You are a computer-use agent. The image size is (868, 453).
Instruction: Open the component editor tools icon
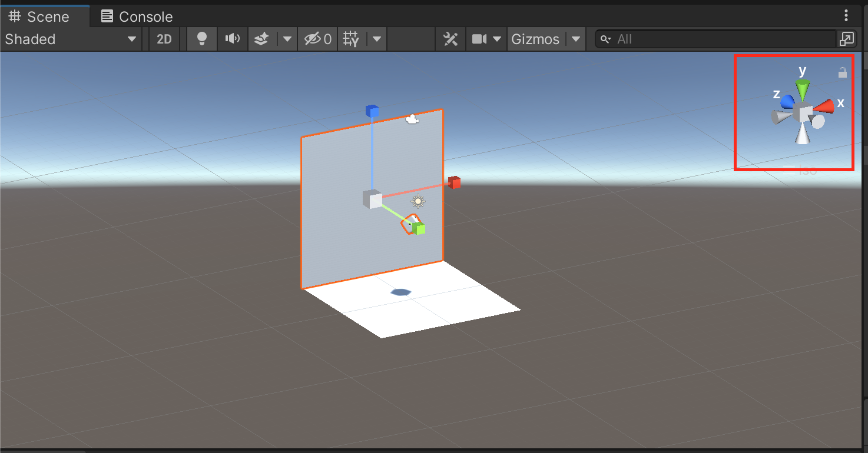click(x=450, y=39)
